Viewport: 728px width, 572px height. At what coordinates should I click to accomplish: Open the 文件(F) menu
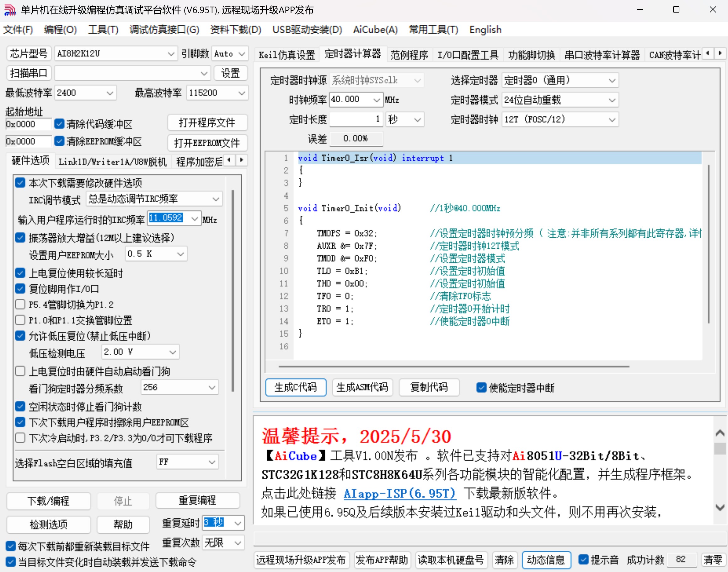point(18,30)
